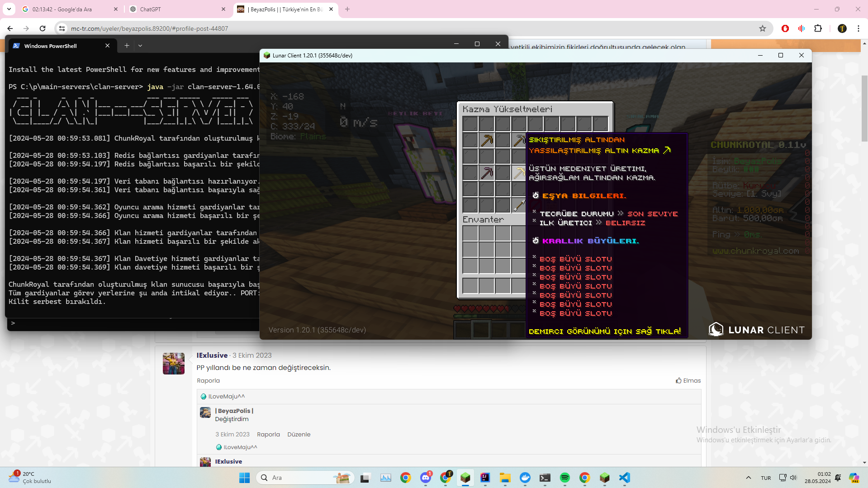
Task: Bookmark this page with the star icon
Action: pyautogui.click(x=763, y=28)
